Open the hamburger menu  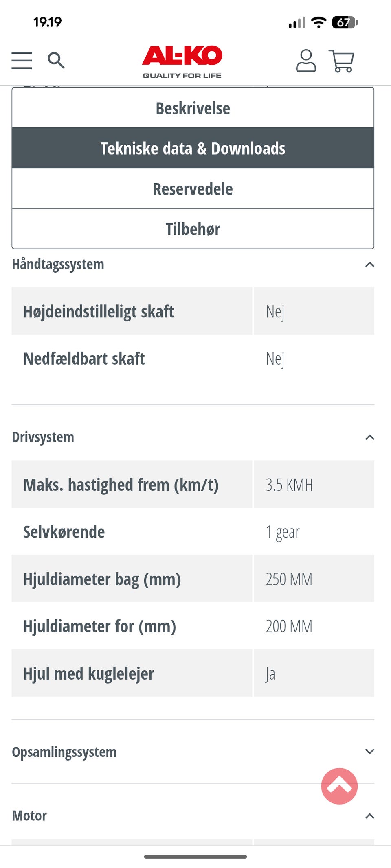[22, 61]
